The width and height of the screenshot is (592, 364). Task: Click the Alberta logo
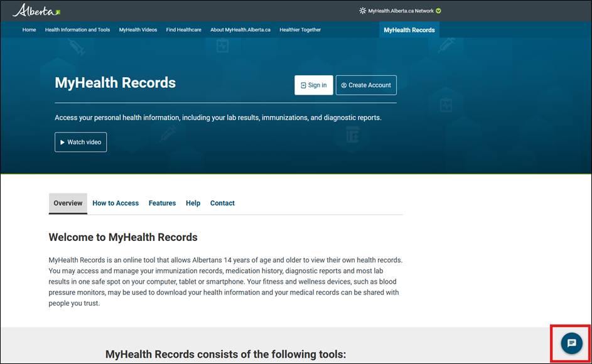pos(36,11)
